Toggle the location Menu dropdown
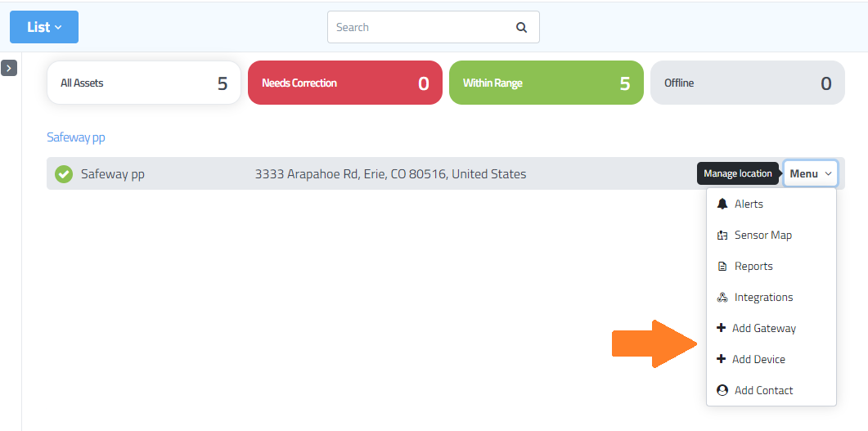 pos(810,173)
